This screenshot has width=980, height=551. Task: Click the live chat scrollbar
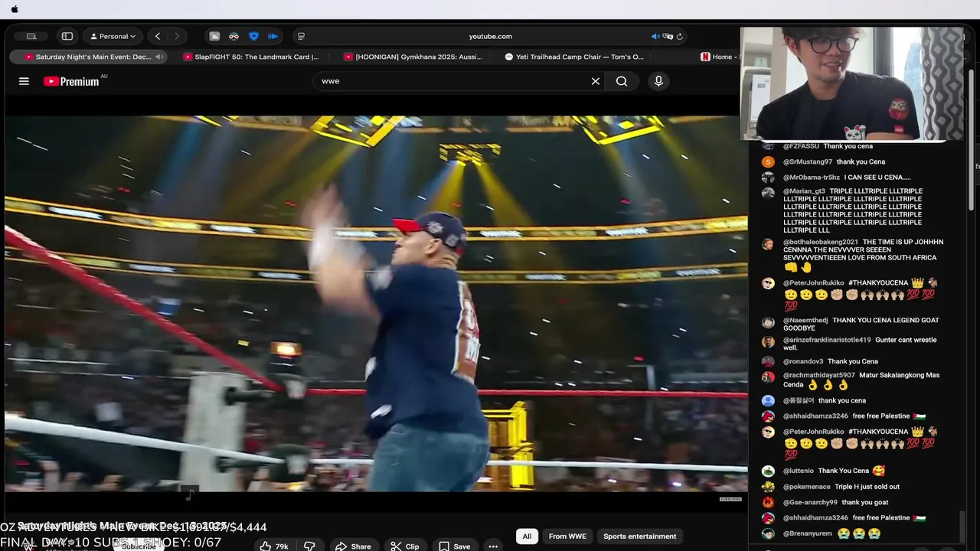[x=963, y=527]
